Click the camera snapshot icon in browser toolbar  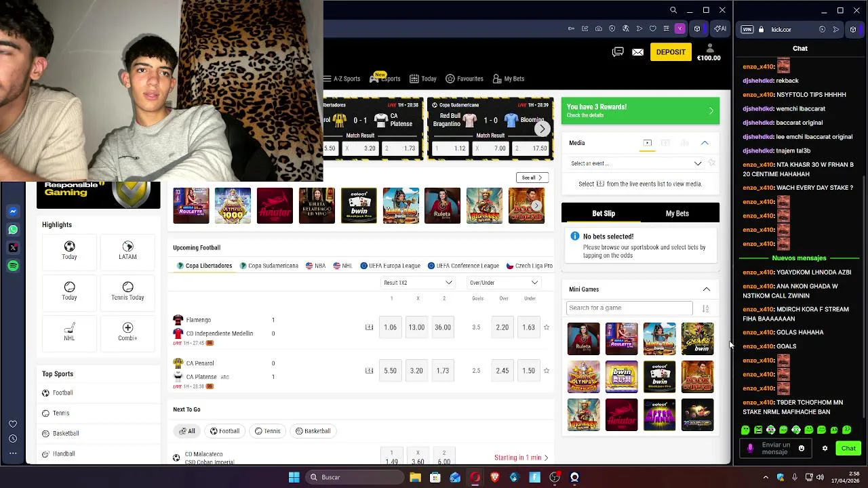[598, 28]
